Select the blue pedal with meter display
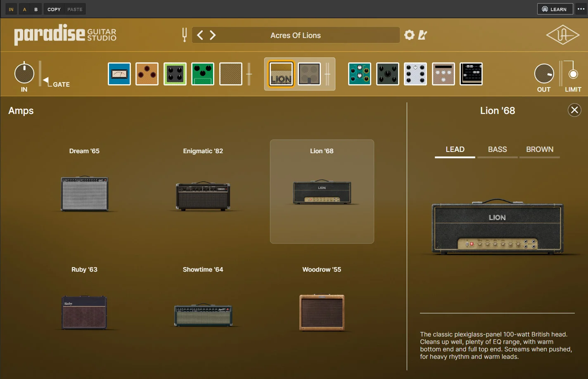588x379 pixels. 119,74
